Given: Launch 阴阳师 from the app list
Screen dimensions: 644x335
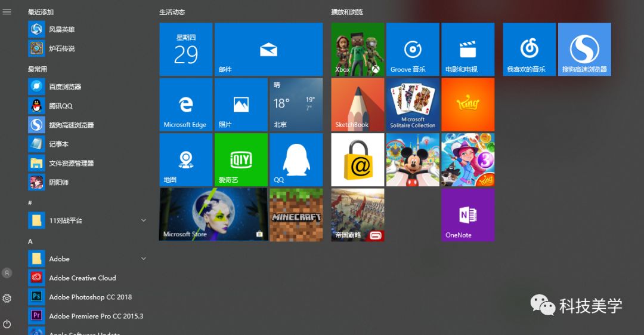Looking at the screenshot, I should (87, 182).
